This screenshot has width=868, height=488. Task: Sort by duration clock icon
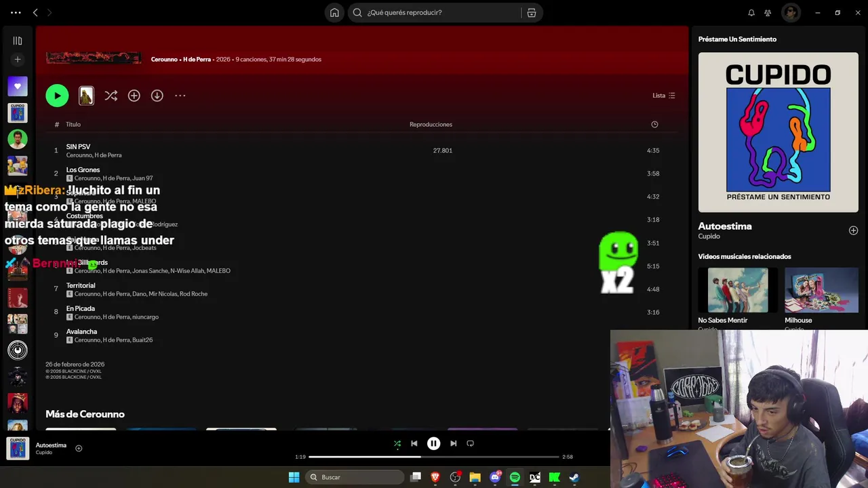tap(654, 124)
